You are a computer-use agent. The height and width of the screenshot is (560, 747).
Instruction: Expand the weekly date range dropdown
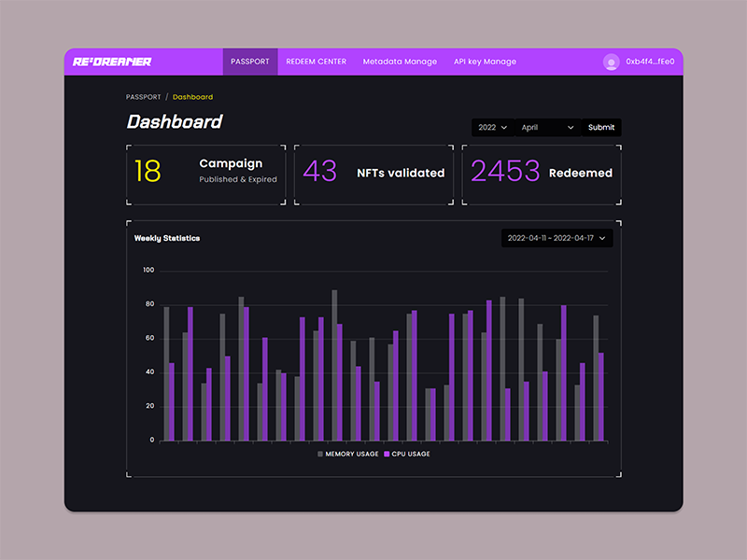tap(557, 239)
